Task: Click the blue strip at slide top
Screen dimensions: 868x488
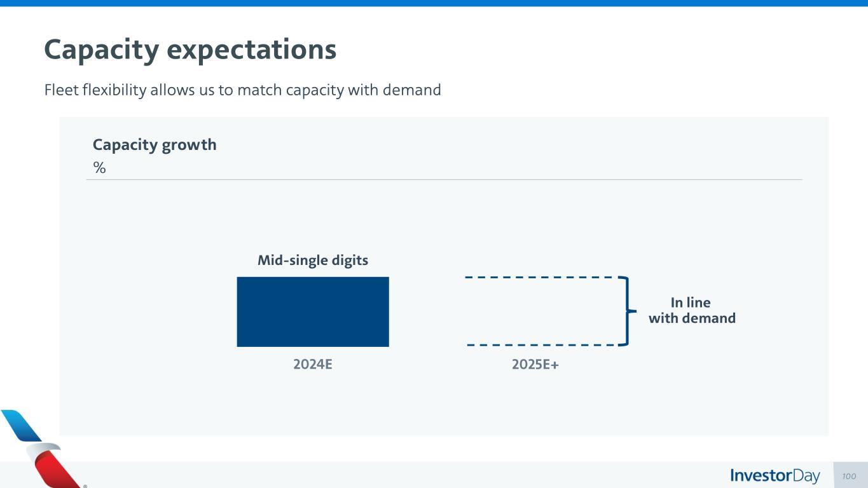Action: point(434,3)
